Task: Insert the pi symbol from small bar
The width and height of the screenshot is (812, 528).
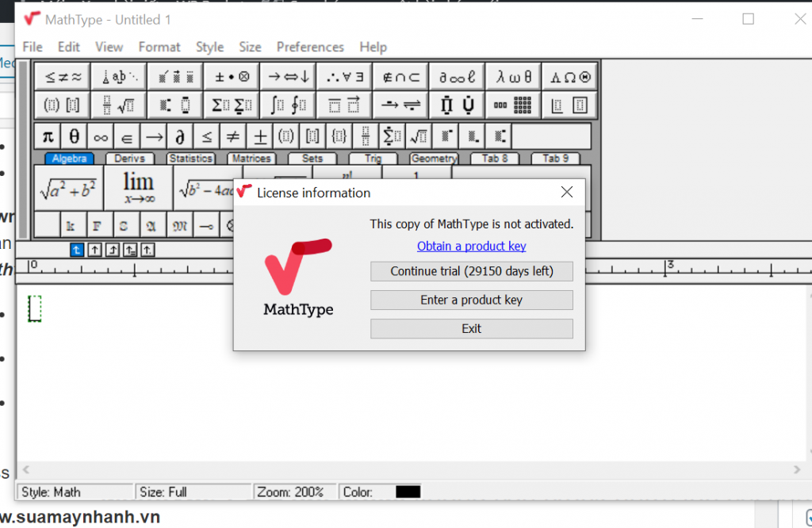Action: [x=48, y=136]
